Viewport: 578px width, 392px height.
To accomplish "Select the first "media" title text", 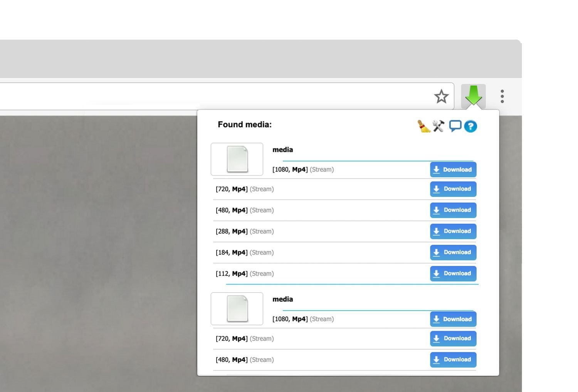I will pos(282,150).
